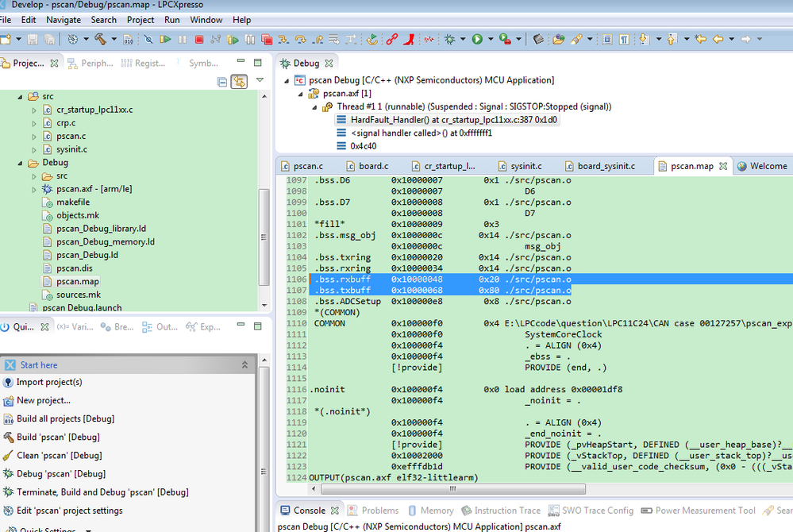Click Collapse All in Project Explorer
This screenshot has height=532, width=793.
[x=222, y=82]
